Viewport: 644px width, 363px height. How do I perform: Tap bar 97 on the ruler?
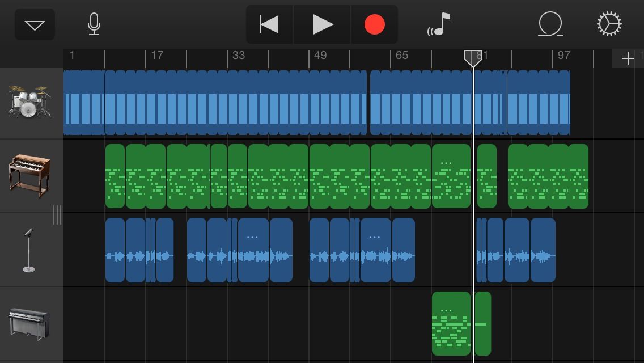click(x=564, y=55)
